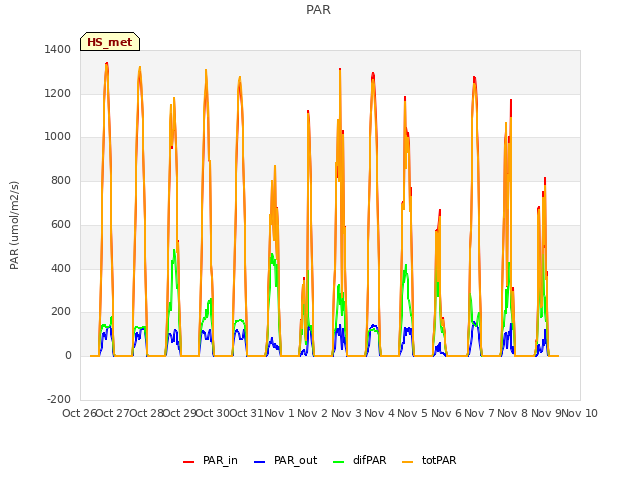Click the Oct 29 x-axis date label
The height and width of the screenshot is (480, 640).
(179, 413)
